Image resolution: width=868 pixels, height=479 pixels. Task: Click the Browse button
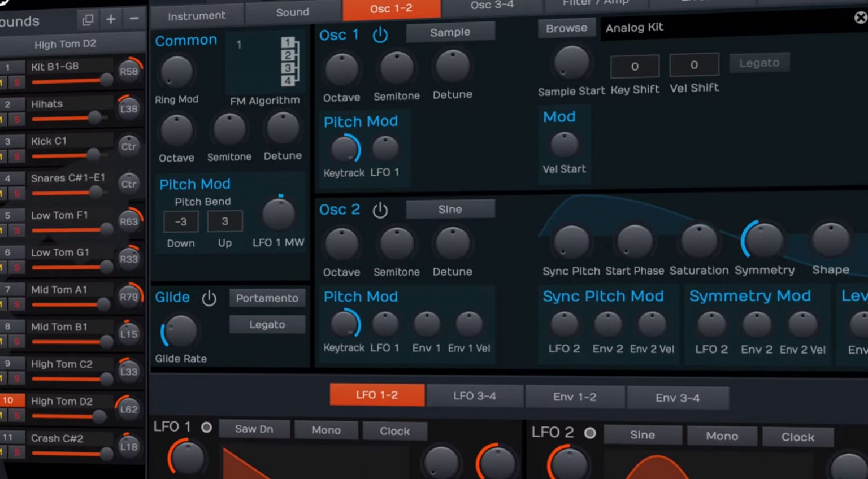[x=566, y=28]
